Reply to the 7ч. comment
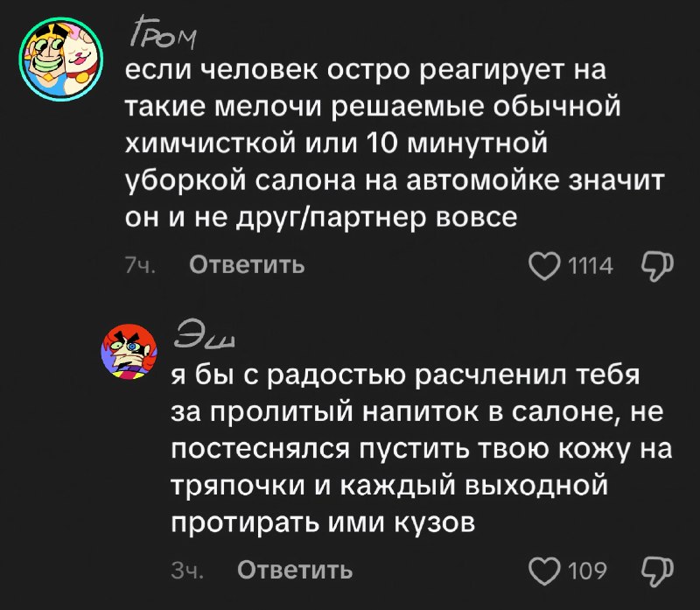700x610 pixels. coord(247,265)
